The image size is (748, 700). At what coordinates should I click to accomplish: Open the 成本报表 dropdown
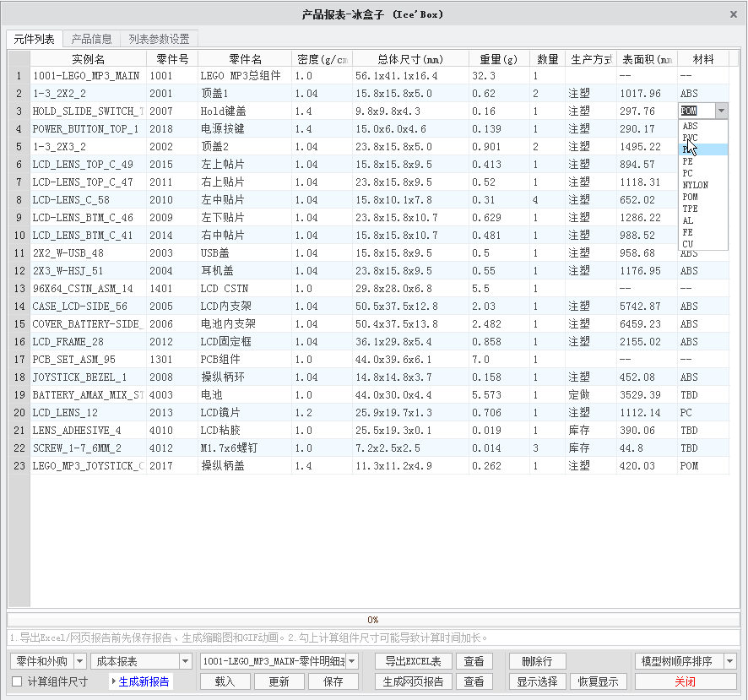[186, 661]
